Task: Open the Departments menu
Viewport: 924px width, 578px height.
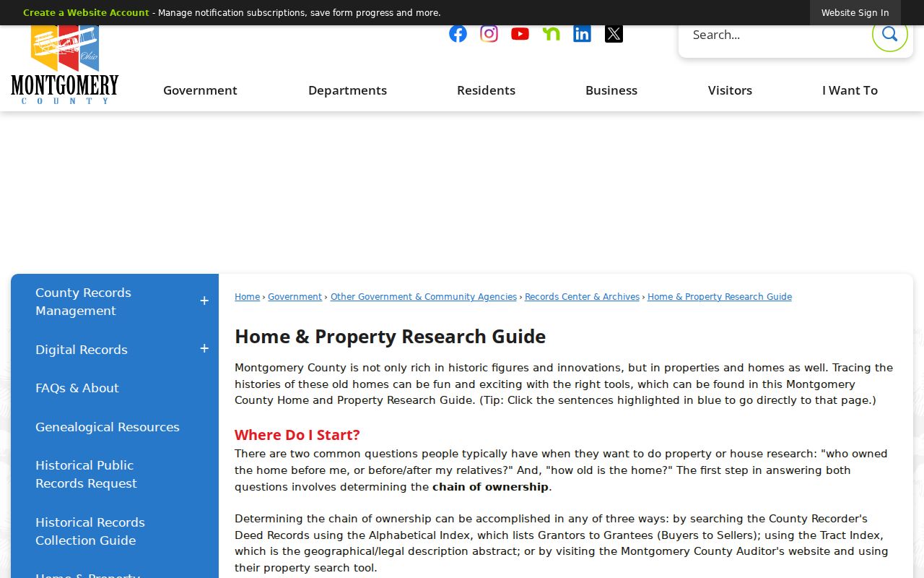Action: (x=347, y=90)
